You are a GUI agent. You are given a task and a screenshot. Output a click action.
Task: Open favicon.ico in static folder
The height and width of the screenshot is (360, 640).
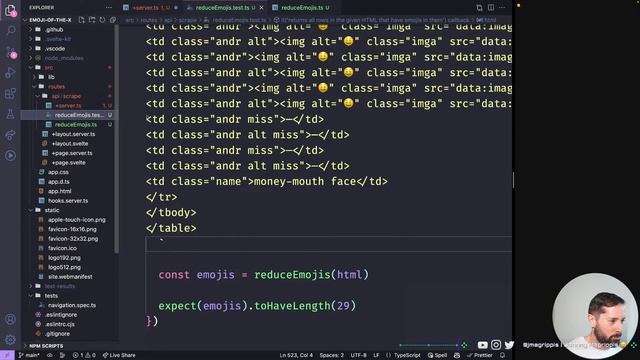62,248
